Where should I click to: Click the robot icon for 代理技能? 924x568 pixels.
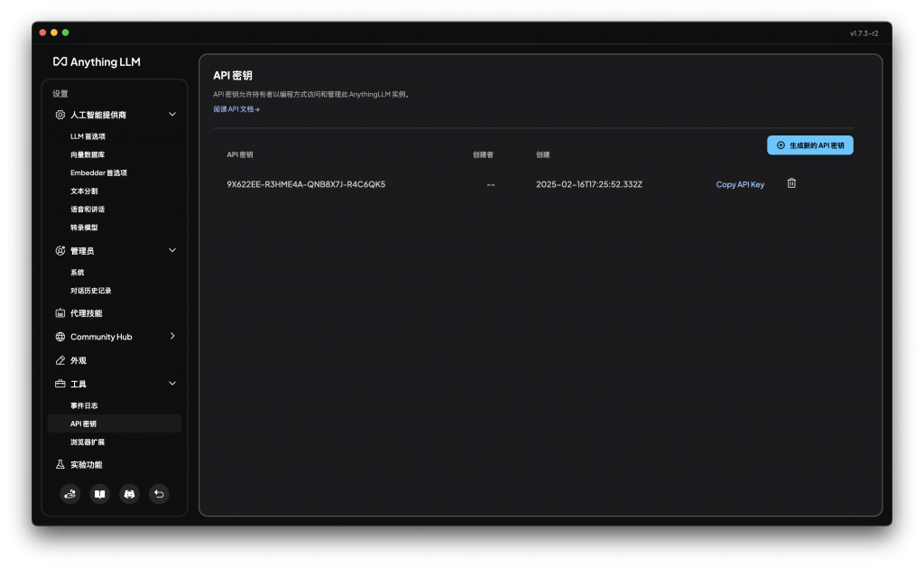pyautogui.click(x=60, y=313)
